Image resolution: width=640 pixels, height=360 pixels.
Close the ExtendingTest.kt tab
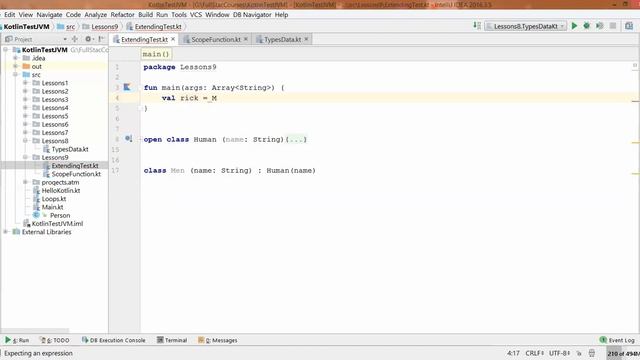coord(173,39)
